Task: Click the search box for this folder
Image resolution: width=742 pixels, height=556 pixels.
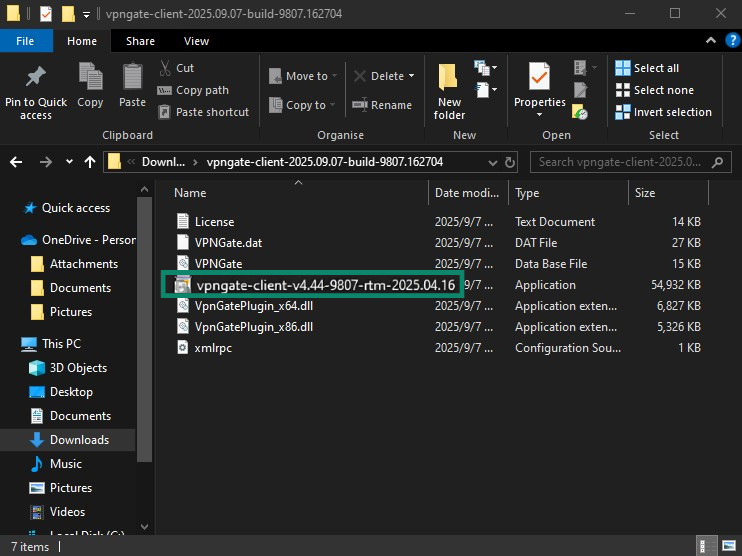Action: point(630,162)
